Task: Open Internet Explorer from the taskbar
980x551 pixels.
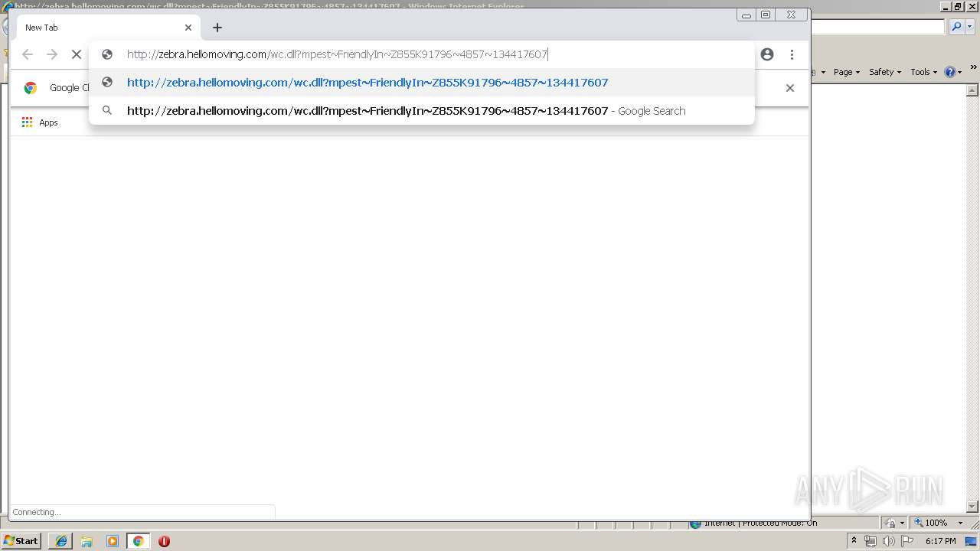Action: coord(60,541)
